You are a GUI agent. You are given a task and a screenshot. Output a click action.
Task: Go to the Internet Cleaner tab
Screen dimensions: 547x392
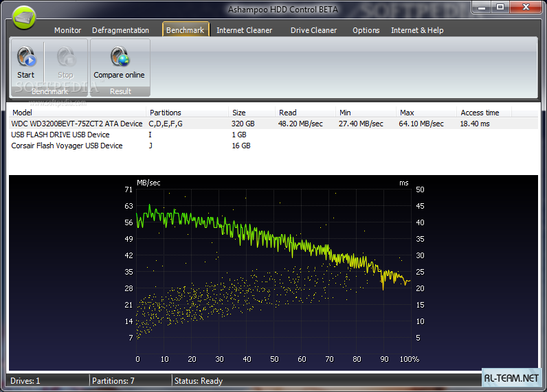pos(244,30)
